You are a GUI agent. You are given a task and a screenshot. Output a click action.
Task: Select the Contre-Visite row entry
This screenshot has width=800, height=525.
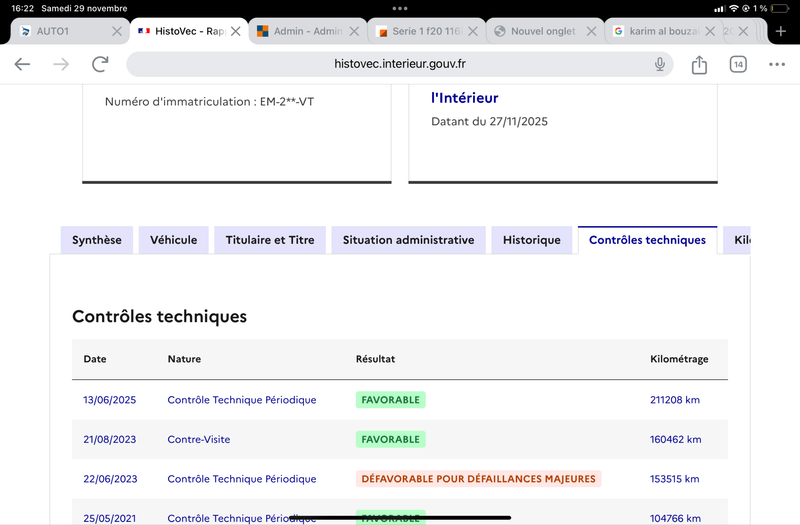[199, 439]
